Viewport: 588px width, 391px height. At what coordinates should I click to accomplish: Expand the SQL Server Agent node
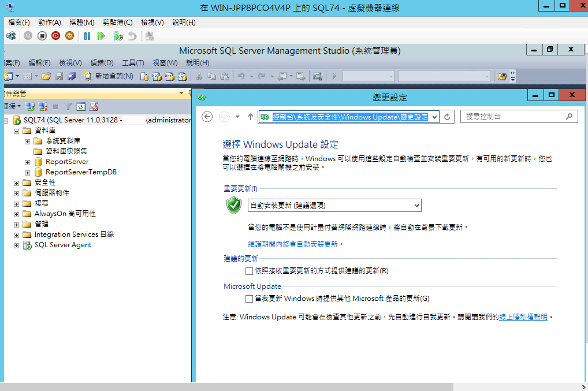[x=17, y=246]
